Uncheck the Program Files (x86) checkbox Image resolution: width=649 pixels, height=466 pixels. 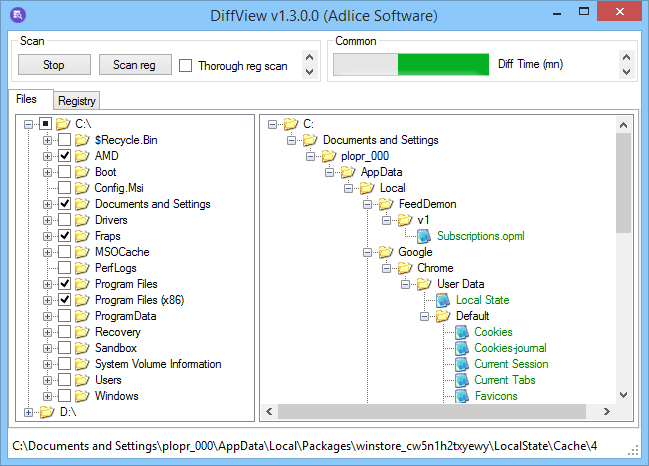[64, 300]
